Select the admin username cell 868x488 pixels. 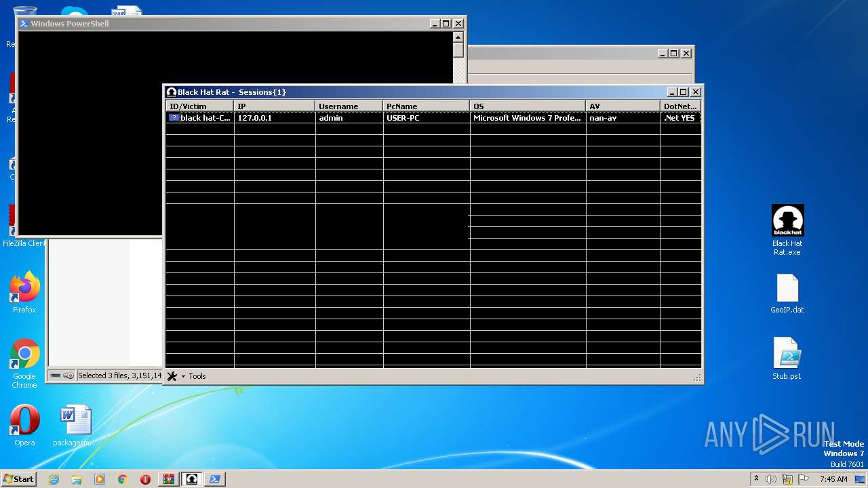[349, 118]
